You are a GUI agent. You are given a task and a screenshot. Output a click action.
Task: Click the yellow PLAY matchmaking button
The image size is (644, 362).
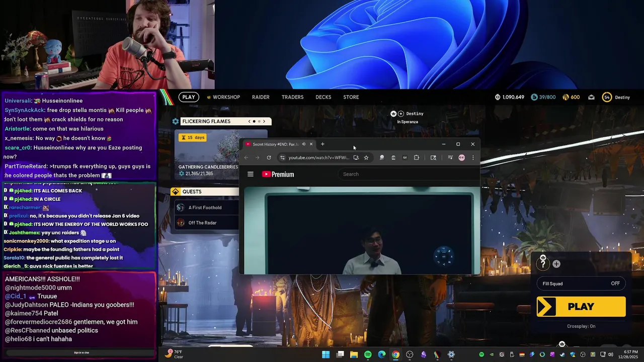tap(581, 307)
